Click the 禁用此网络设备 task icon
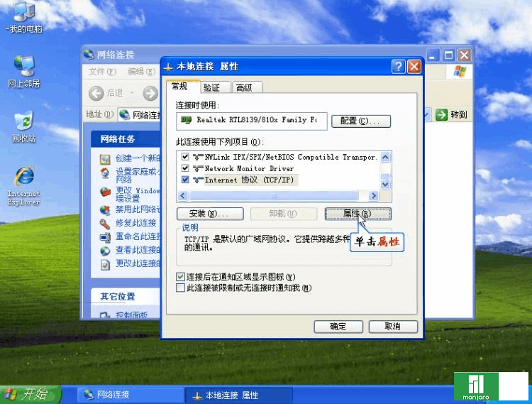This screenshot has height=404, width=532. tap(105, 210)
